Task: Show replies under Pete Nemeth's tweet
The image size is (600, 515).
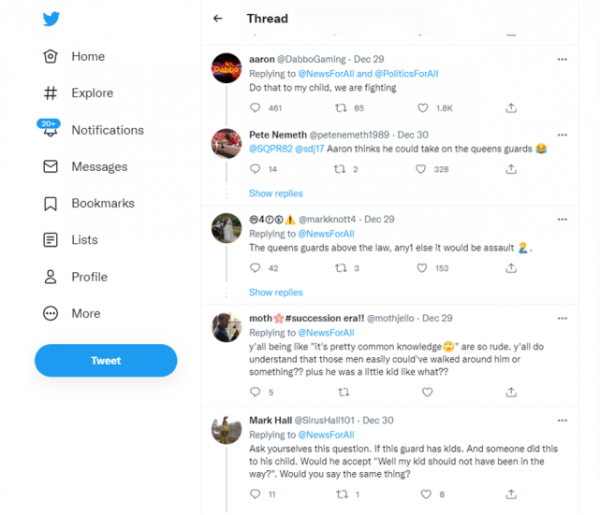Action: (276, 193)
